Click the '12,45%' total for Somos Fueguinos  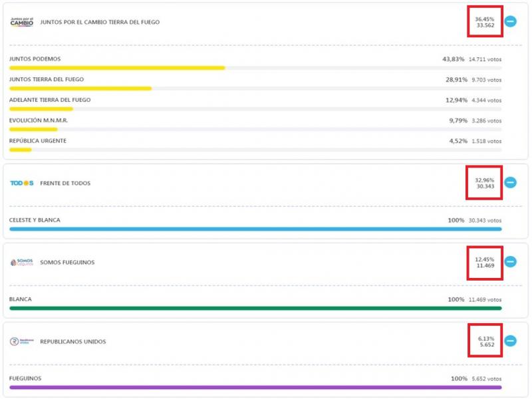tap(485, 259)
